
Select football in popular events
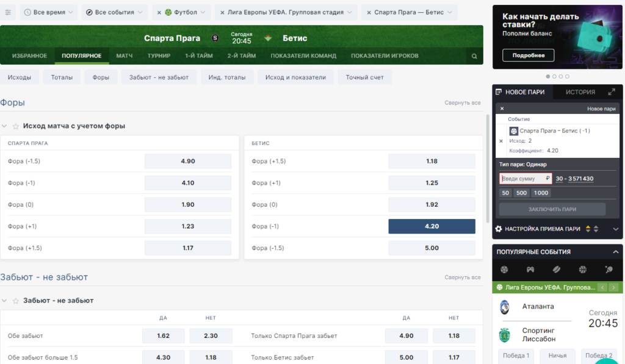[504, 269]
